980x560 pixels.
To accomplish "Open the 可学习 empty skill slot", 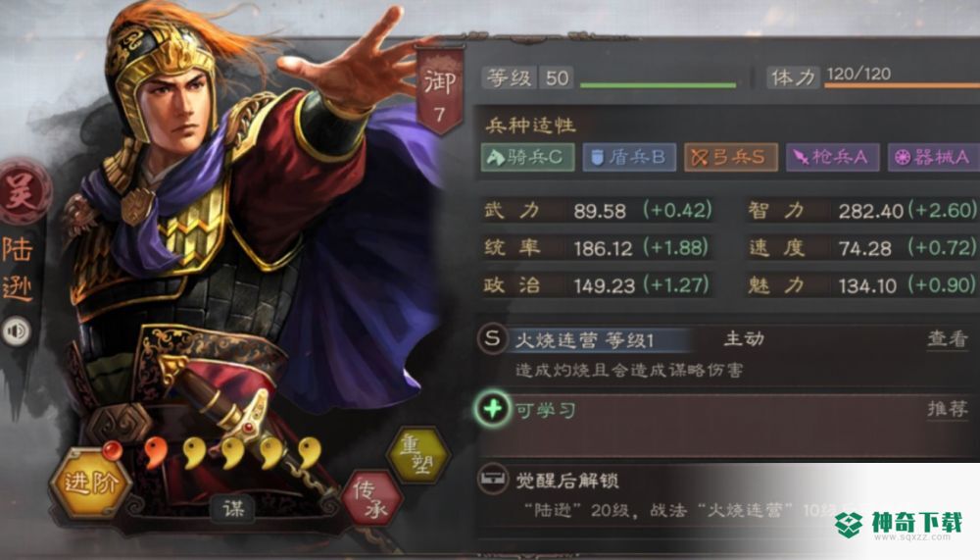I will [x=727, y=425].
